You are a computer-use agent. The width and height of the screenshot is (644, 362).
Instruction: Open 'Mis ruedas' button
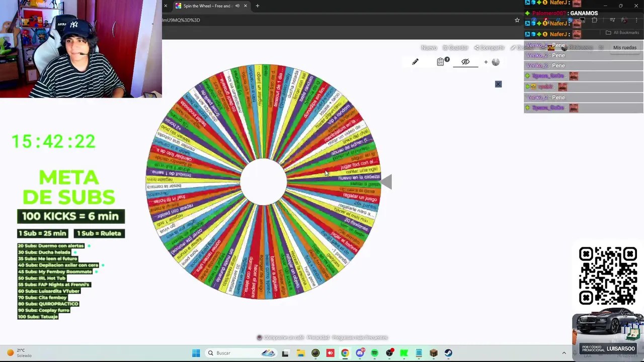(x=625, y=48)
